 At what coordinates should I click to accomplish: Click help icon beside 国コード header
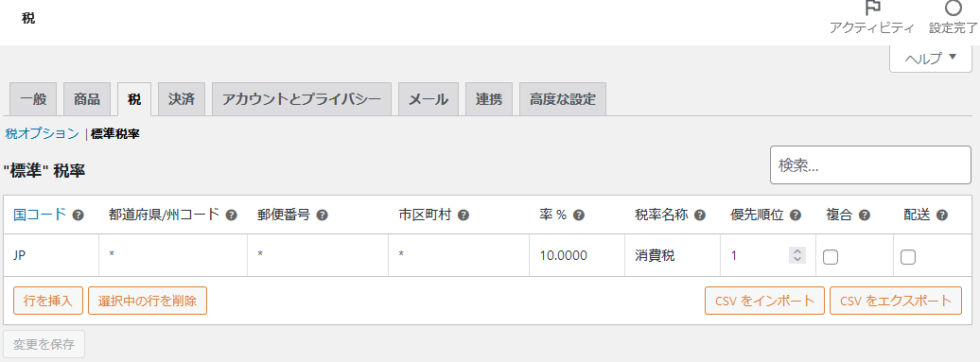tap(79, 215)
